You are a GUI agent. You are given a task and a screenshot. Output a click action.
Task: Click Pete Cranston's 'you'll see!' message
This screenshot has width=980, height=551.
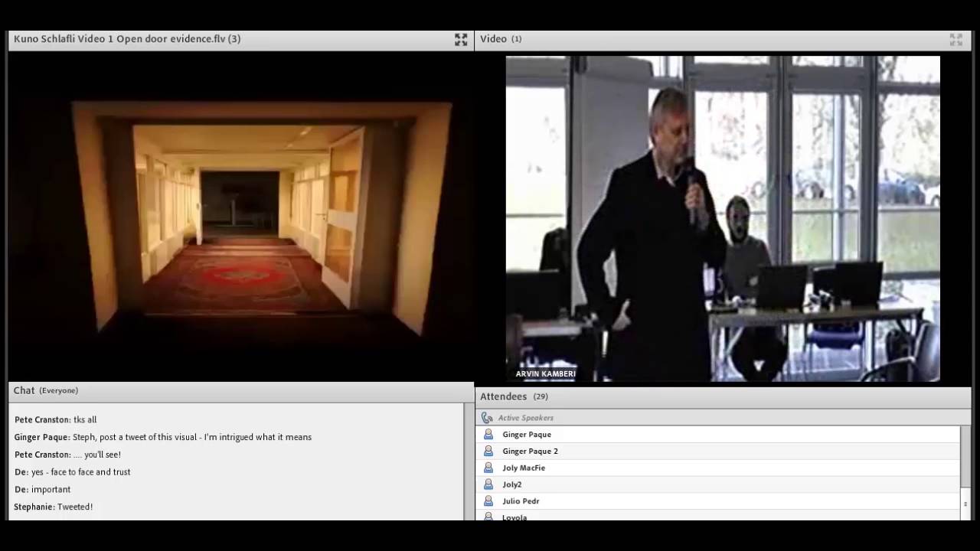click(x=67, y=455)
